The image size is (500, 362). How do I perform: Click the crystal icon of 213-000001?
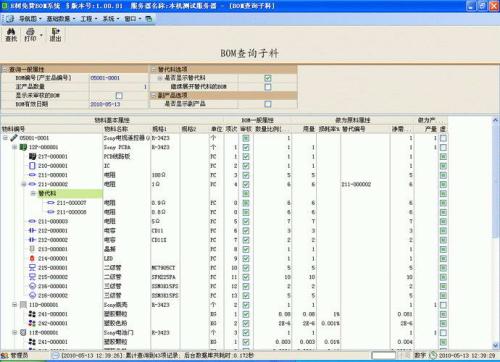[x=32, y=249]
